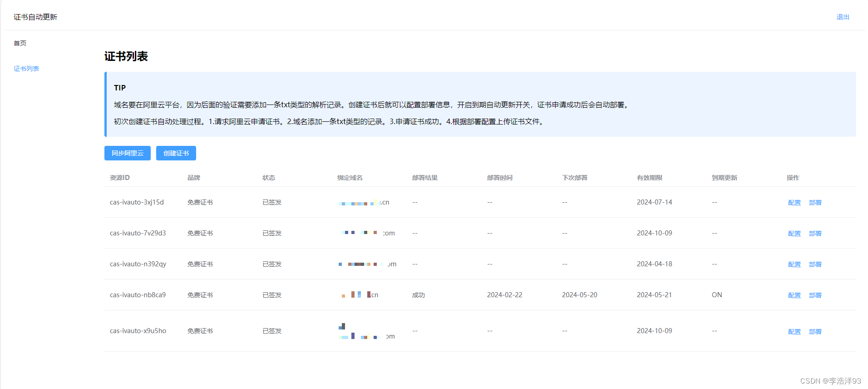Click expiry date 2024-07-14

click(x=655, y=202)
